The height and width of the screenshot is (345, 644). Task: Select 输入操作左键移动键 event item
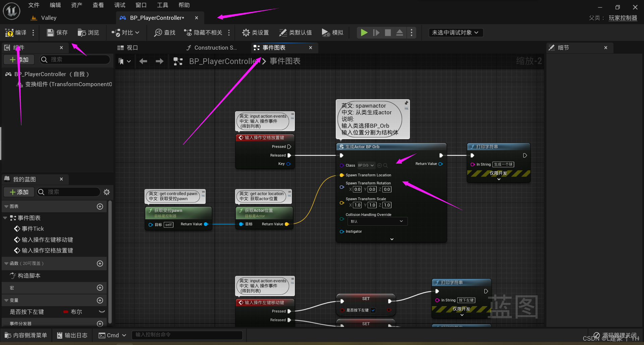click(x=44, y=240)
